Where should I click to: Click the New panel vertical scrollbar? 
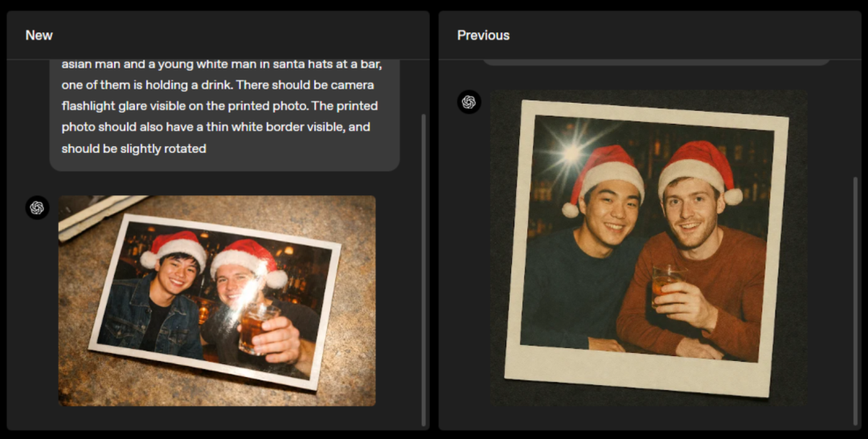[x=424, y=269]
